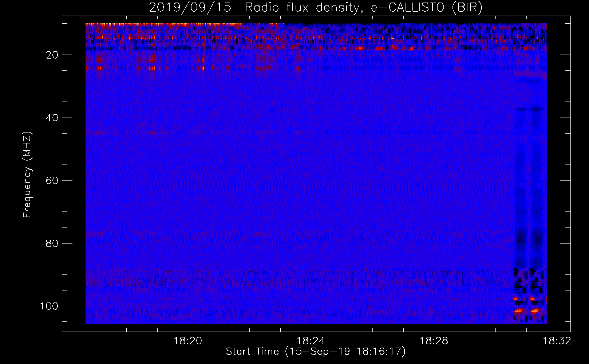Click the 18:28 time tick label
This screenshot has width=589, height=364.
434,341
